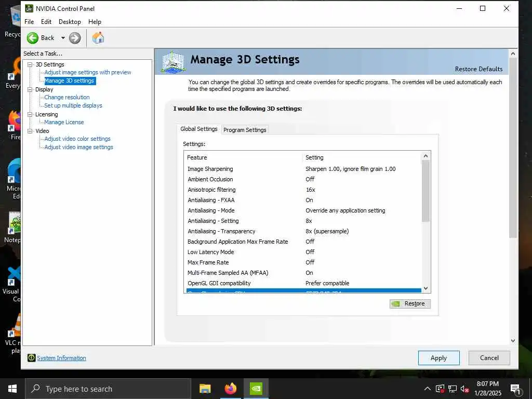Click the Setting column header
The image size is (532, 399).
(362, 157)
